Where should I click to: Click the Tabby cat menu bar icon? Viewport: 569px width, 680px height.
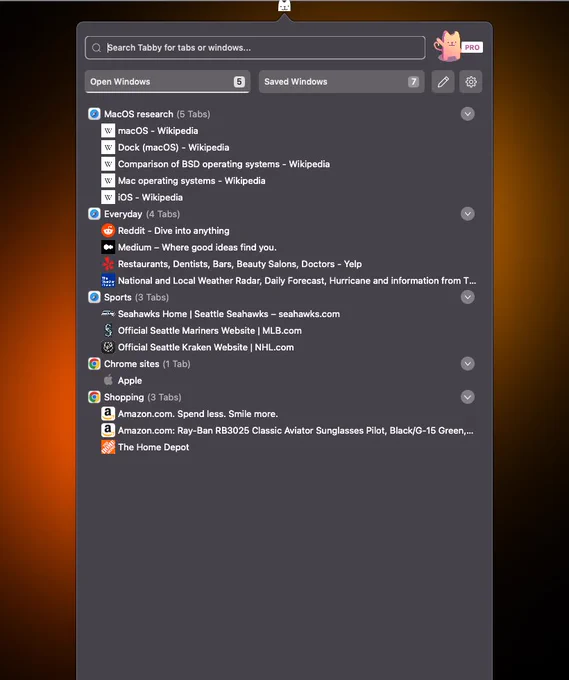tap(284, 6)
